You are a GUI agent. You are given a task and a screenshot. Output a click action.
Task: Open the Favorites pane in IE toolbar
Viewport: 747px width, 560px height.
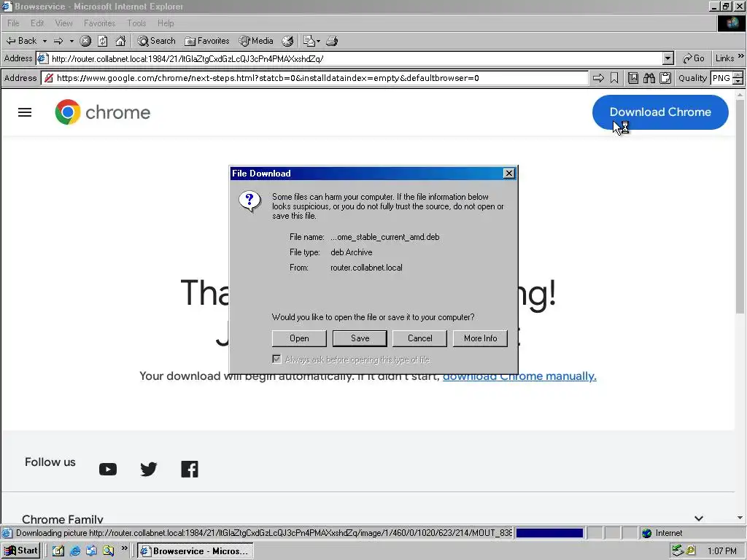click(207, 41)
